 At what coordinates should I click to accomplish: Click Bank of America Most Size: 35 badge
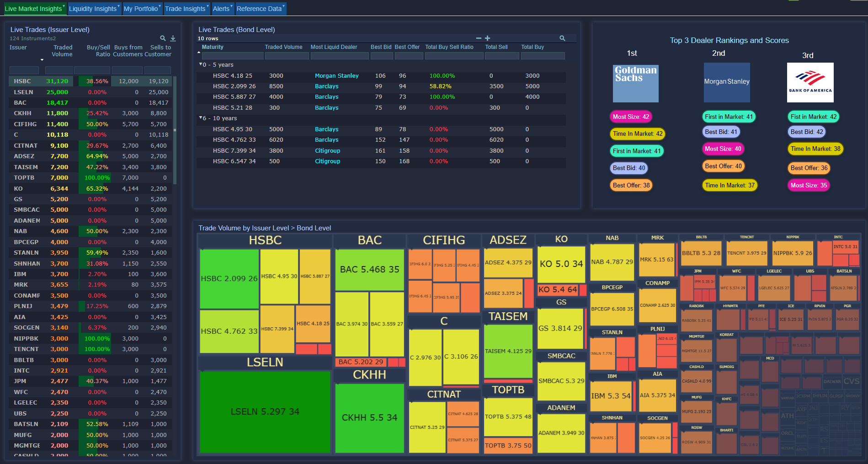(809, 185)
